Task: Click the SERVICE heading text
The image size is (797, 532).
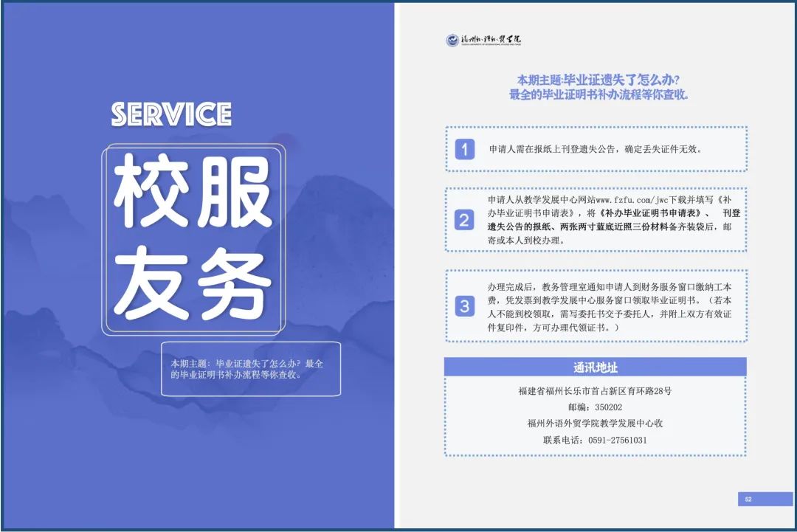Action: coord(171,114)
